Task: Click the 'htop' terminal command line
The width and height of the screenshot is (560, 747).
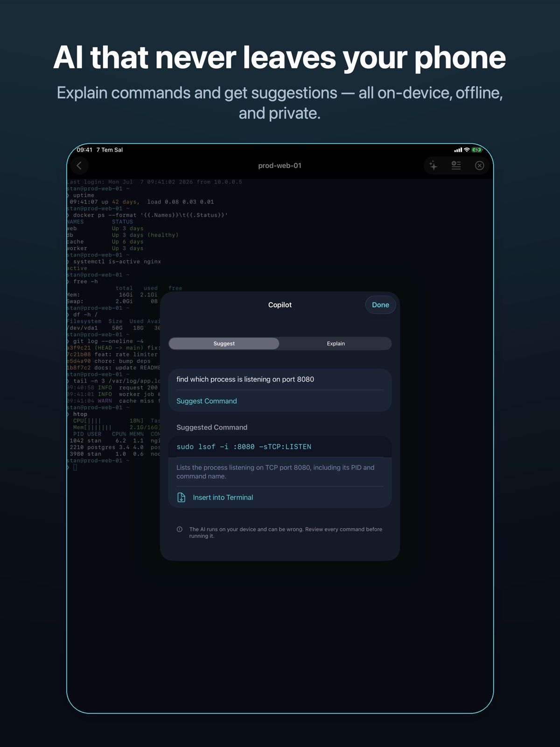Action: point(77,414)
